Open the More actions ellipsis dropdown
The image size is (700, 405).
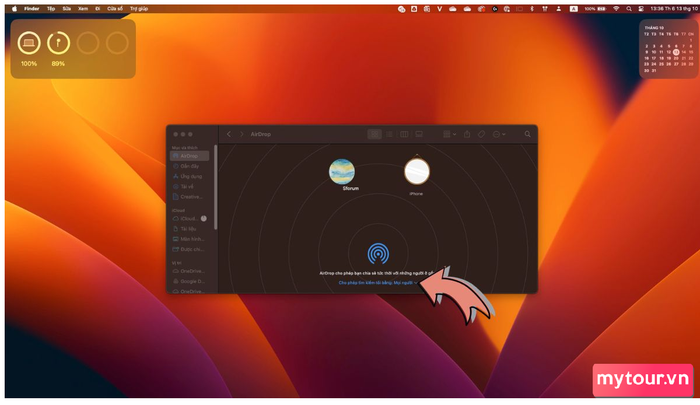pyautogui.click(x=498, y=134)
